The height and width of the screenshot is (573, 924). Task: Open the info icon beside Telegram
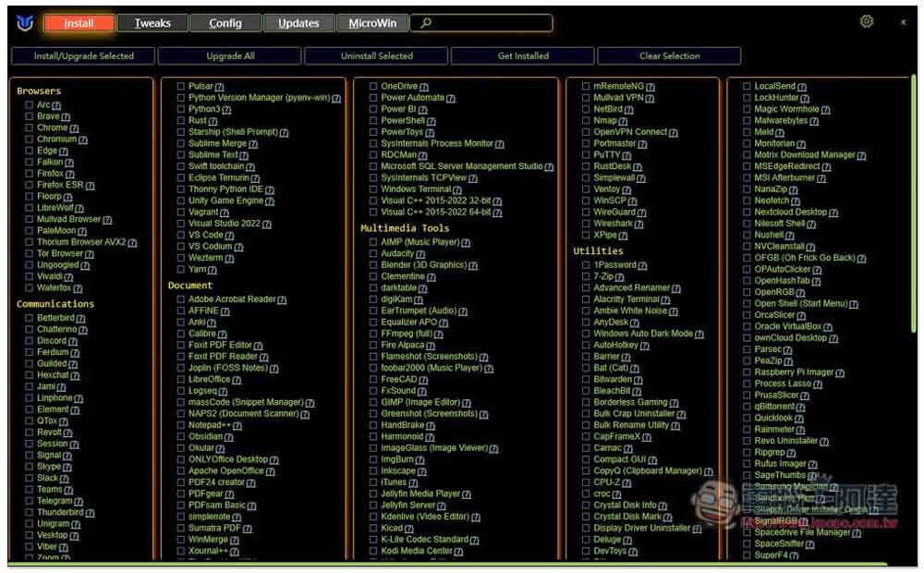click(79, 502)
